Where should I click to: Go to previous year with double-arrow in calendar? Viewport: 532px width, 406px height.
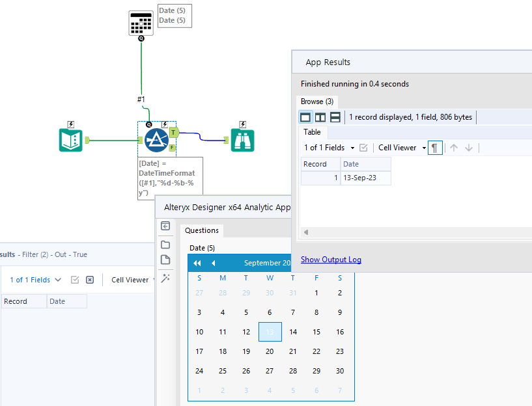point(197,263)
